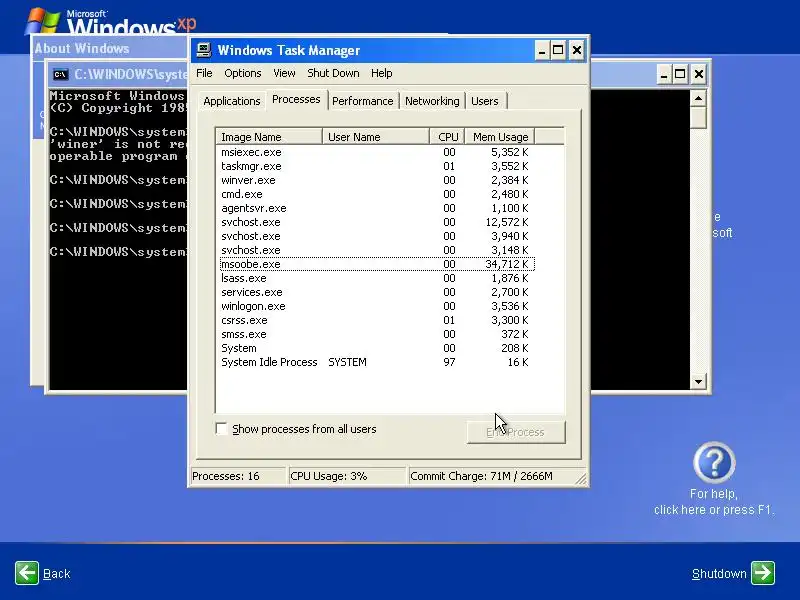Click the Processes: 16 status bar entry
The height and width of the screenshot is (600, 800).
coord(238,476)
